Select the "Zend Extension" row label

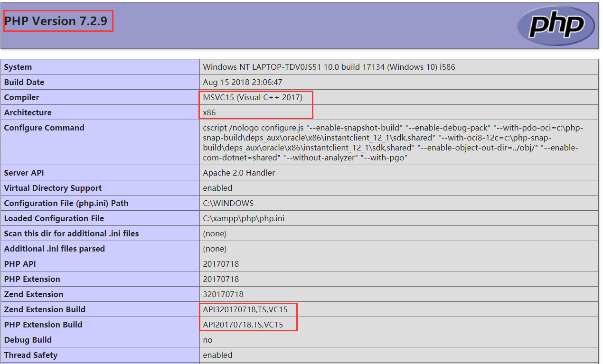(x=34, y=294)
